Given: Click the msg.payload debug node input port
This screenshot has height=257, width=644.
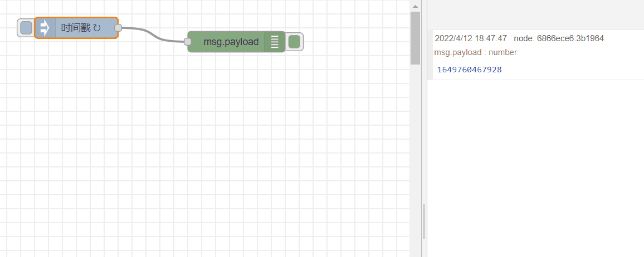Looking at the screenshot, I should pyautogui.click(x=188, y=41).
